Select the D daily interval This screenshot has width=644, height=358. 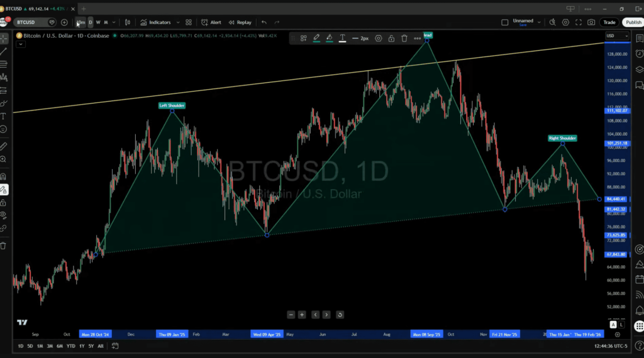click(91, 23)
